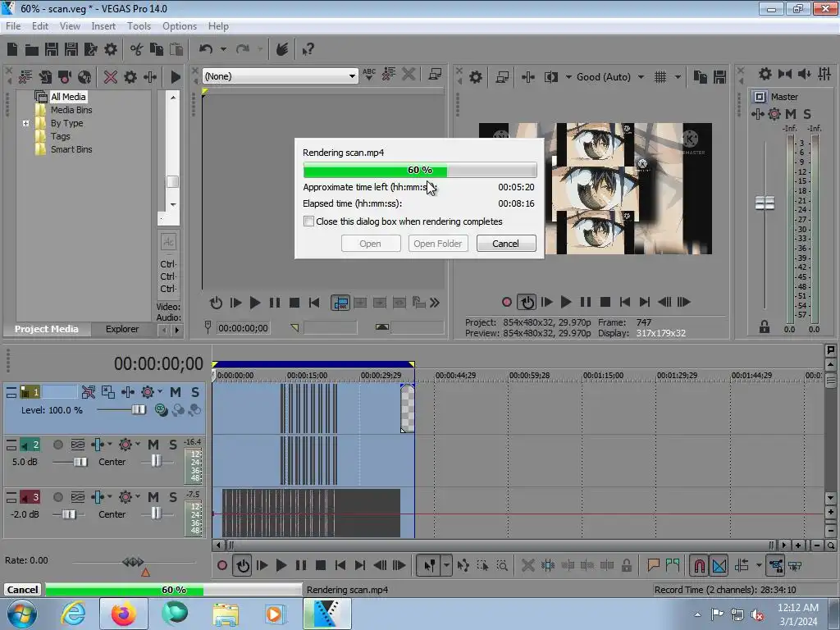Click the Cut scissors icon
Viewport: 840px width, 630px height.
pyautogui.click(x=137, y=49)
